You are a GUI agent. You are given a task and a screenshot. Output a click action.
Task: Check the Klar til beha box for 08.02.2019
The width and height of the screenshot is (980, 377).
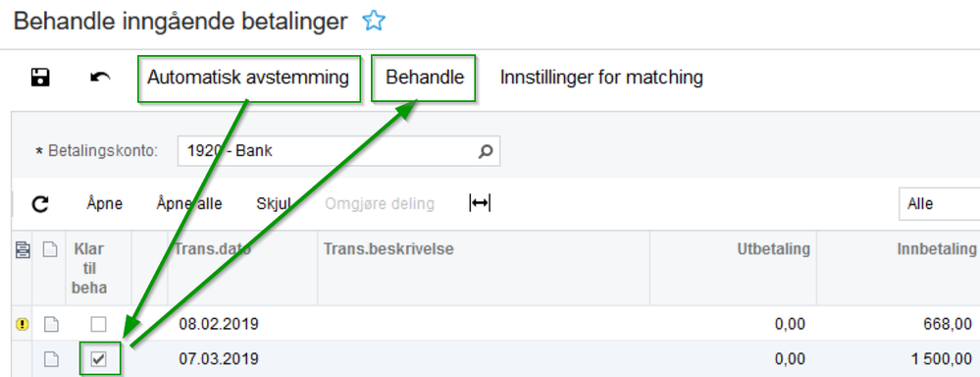pos(99,324)
